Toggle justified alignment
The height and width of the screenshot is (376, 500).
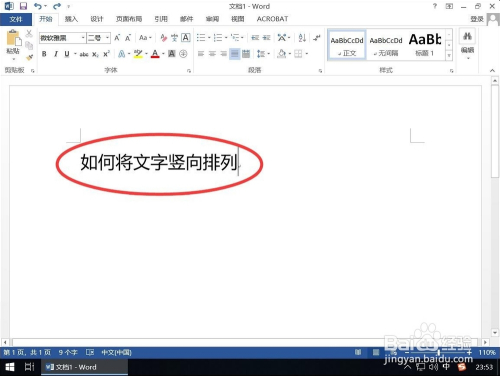coord(235,54)
